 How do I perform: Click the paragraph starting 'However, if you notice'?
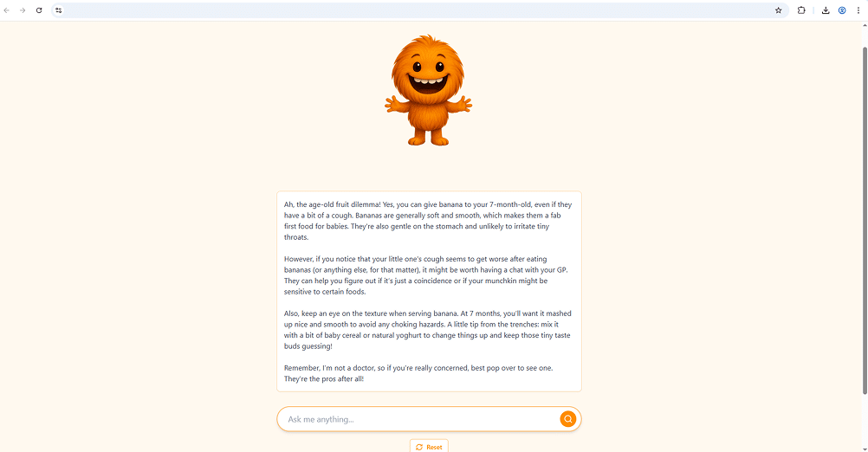click(425, 275)
